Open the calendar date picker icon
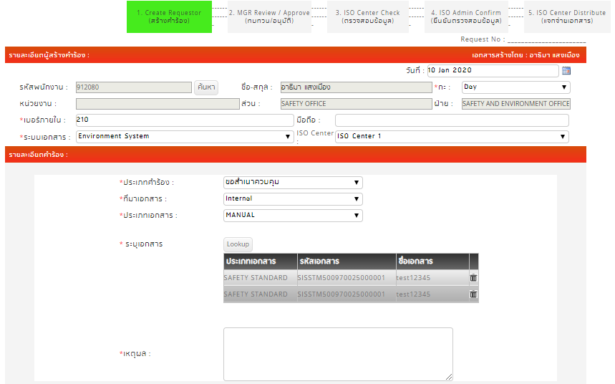Viewport: 615px width, 384px height. point(566,71)
